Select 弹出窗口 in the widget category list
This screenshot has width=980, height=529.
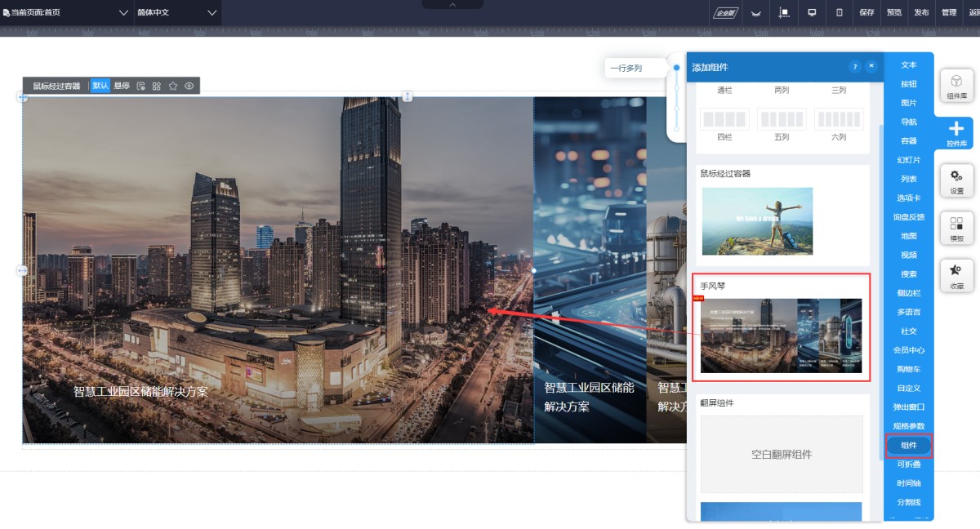[x=909, y=407]
